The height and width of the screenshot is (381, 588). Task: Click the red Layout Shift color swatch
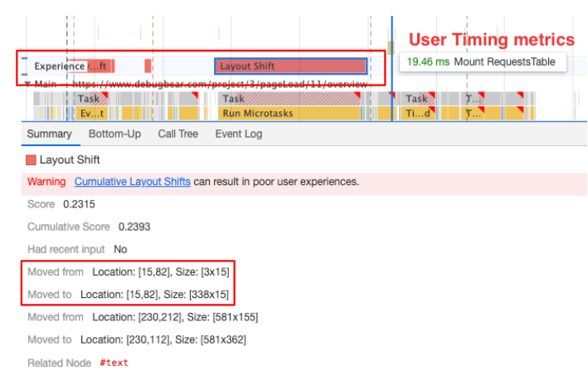(x=32, y=159)
